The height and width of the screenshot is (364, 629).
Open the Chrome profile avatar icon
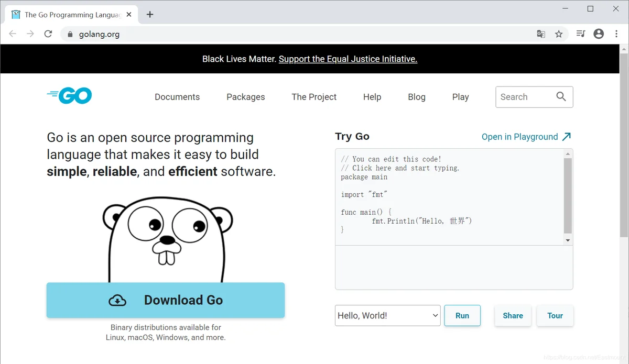click(599, 34)
